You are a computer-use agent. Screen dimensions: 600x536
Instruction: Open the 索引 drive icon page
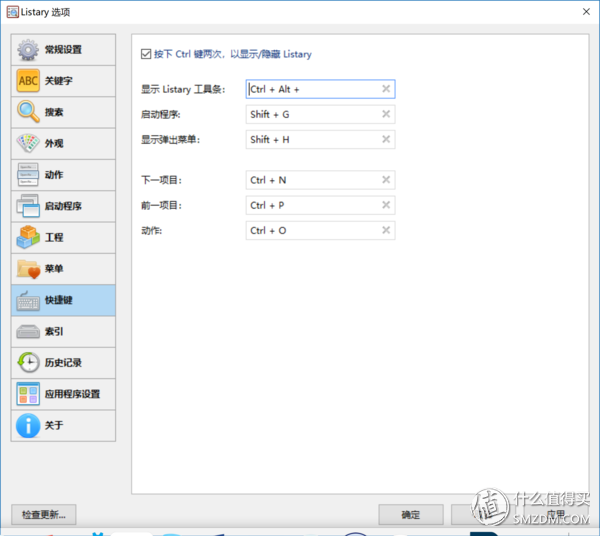coord(28,332)
